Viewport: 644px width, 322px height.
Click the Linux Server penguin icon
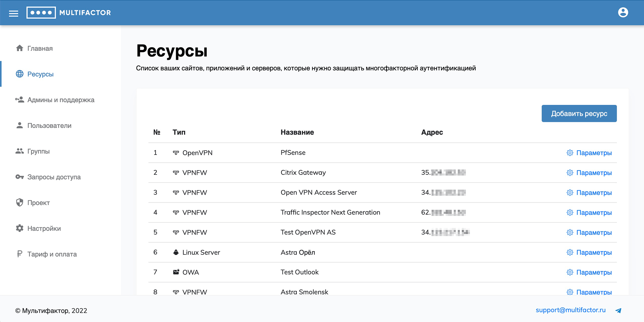(x=176, y=252)
